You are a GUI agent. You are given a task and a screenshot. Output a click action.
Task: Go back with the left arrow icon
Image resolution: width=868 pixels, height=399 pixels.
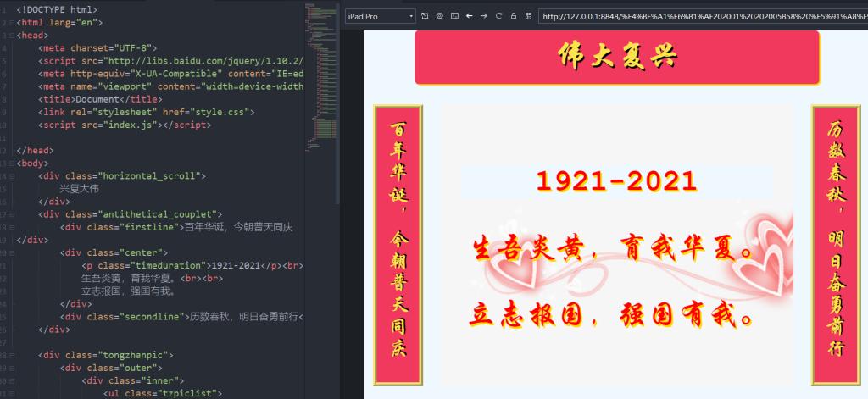[x=470, y=16]
